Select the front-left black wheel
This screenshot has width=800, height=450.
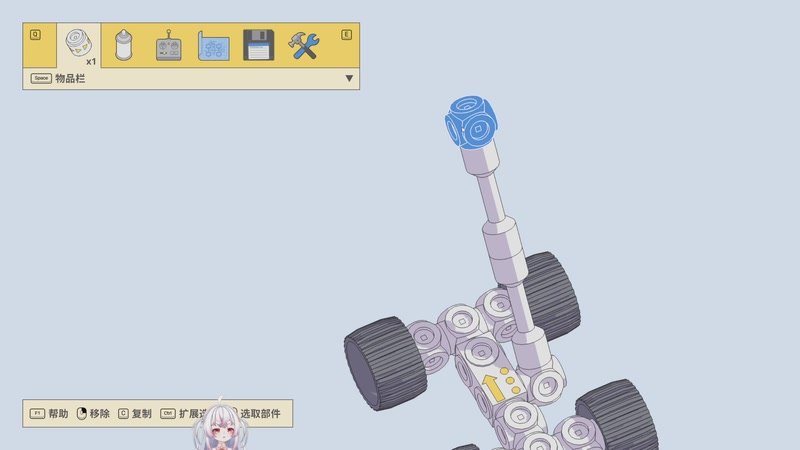coord(385,363)
